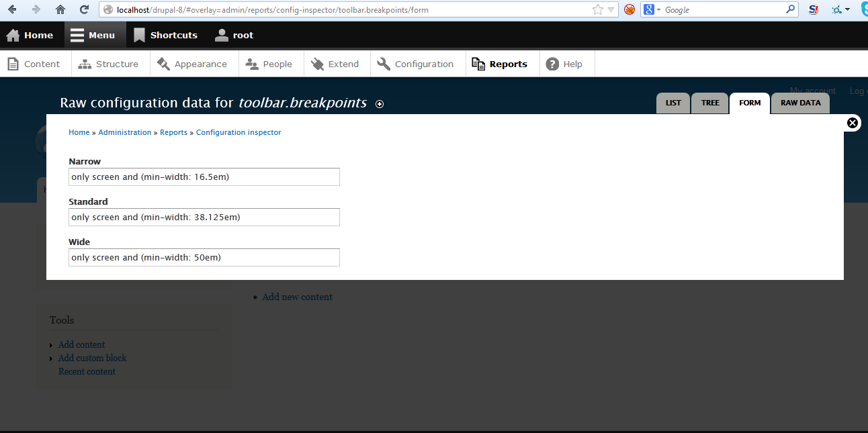This screenshot has height=433, width=868.
Task: Click into the Narrow breakpoint field
Action: 204,177
